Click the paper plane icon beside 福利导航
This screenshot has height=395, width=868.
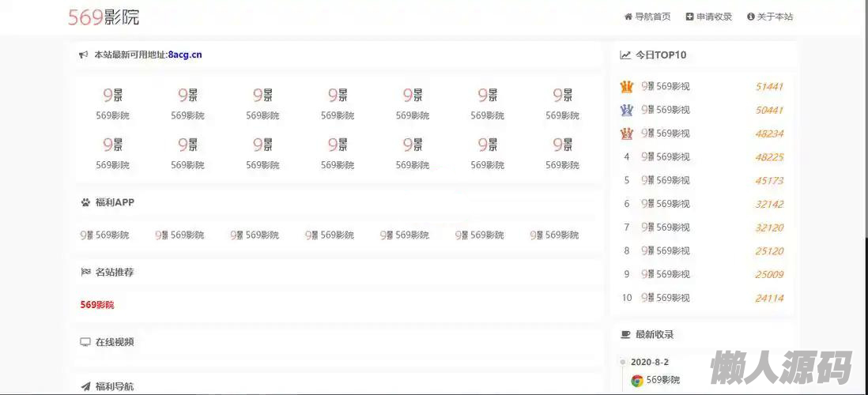[85, 386]
